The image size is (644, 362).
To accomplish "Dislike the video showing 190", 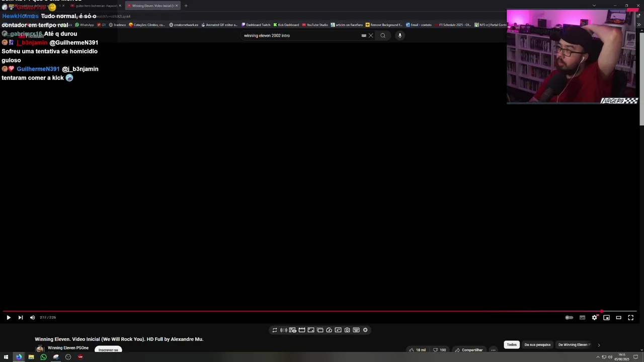I will [439, 350].
